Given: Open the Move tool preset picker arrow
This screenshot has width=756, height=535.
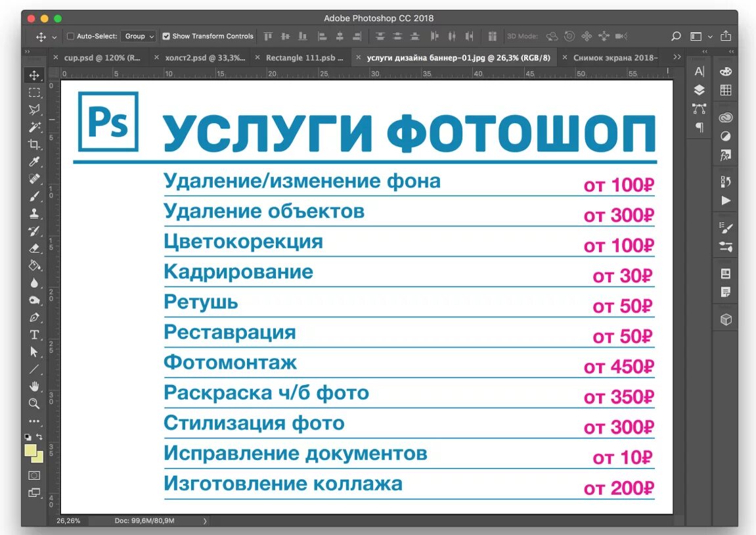Looking at the screenshot, I should coord(55,37).
